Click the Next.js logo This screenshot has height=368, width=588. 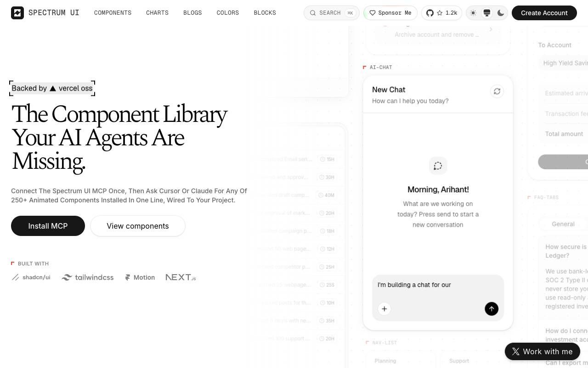click(181, 277)
